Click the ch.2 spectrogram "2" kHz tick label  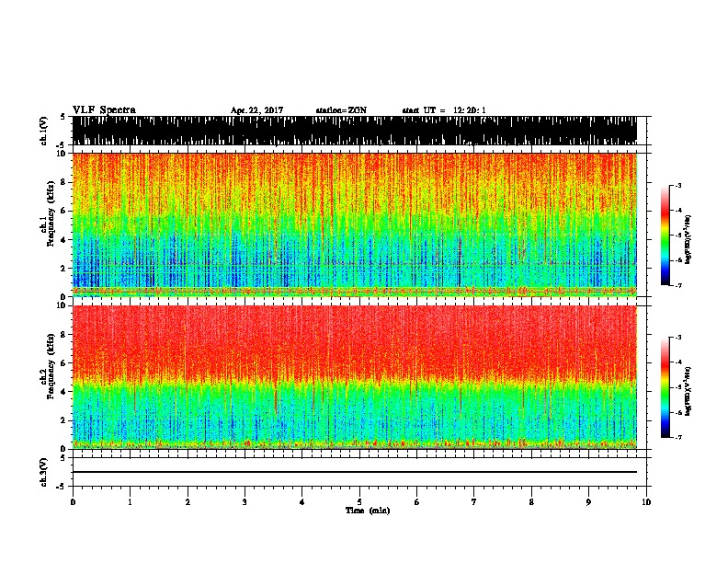point(63,420)
